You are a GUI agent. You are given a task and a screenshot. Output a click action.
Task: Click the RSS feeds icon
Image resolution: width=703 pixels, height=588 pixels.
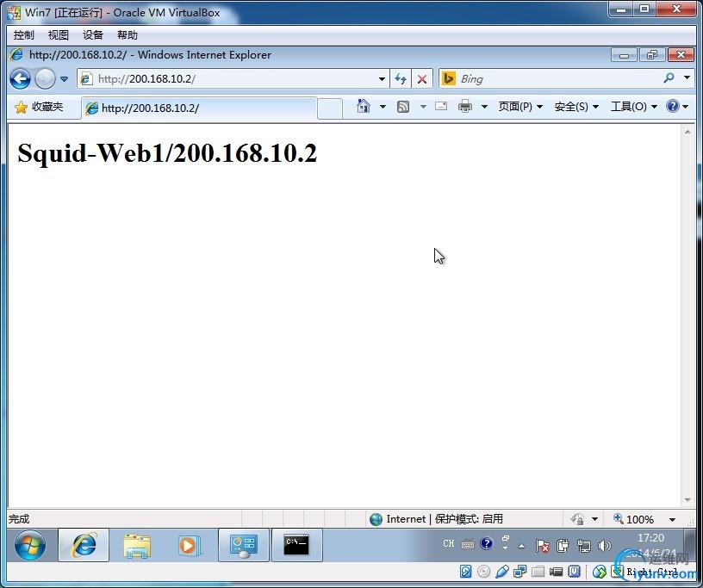click(x=403, y=107)
